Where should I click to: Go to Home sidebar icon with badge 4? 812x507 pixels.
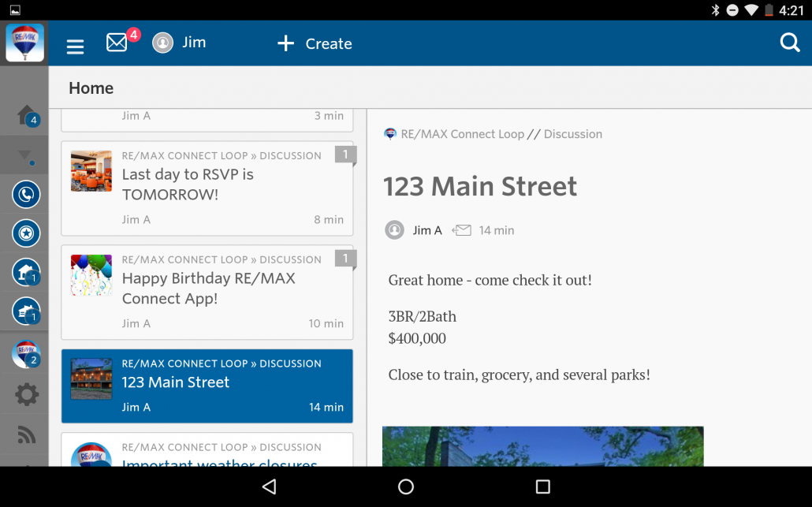click(x=27, y=115)
